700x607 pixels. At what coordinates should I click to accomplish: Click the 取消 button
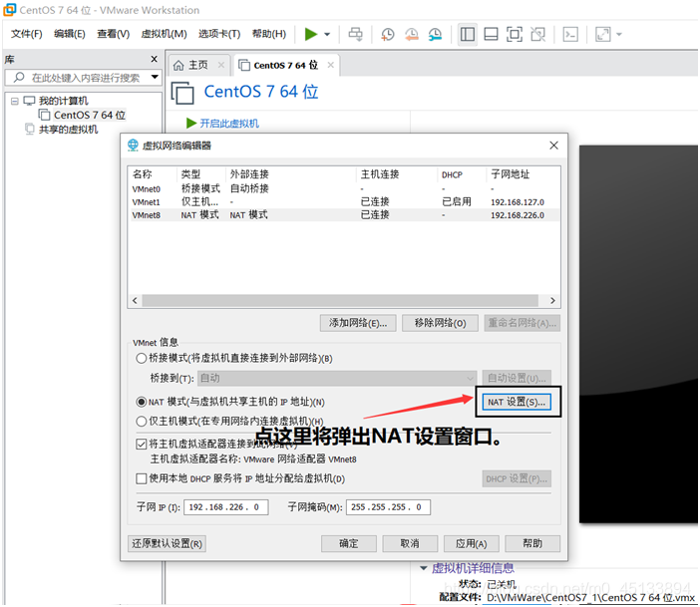point(410,543)
